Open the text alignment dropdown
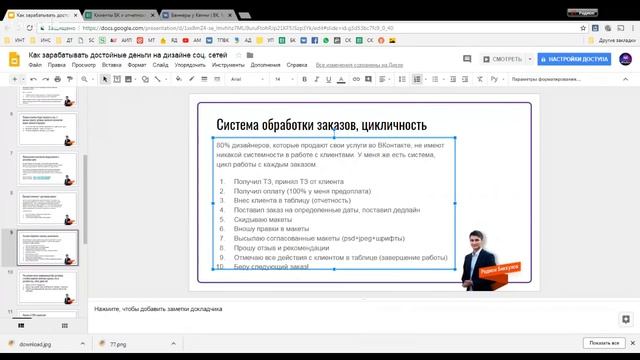This screenshot has width=640, height=360. point(384,79)
